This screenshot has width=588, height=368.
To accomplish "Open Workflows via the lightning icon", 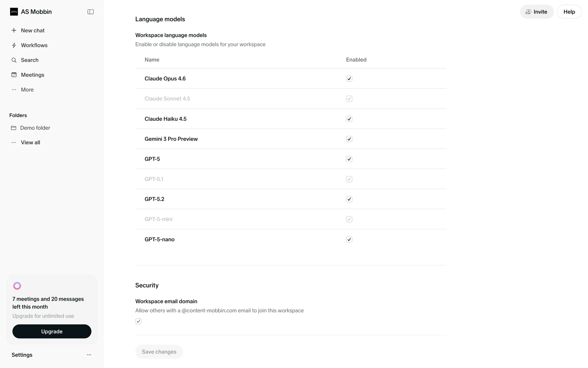I will 14,45.
